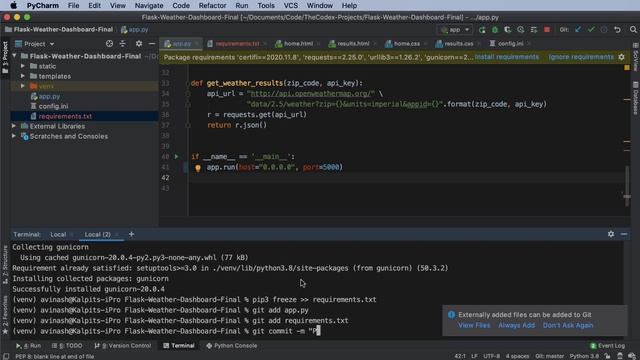The width and height of the screenshot is (640, 360).
Task: Click the run gutter arrow at line 40
Action: [176, 156]
